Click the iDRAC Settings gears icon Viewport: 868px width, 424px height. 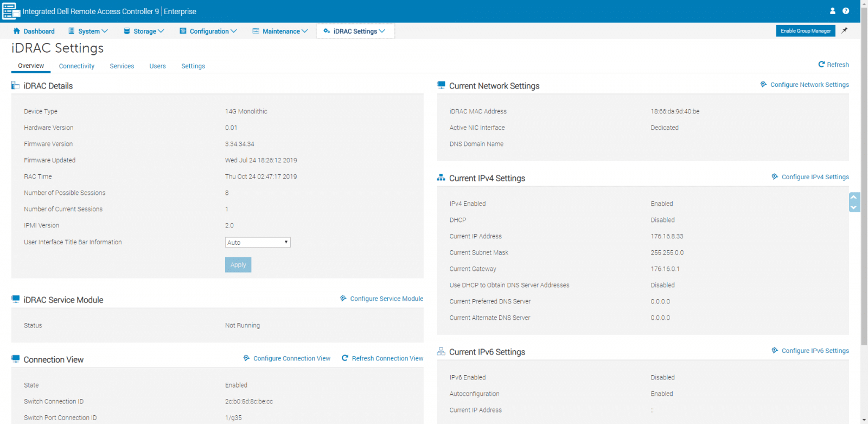327,31
